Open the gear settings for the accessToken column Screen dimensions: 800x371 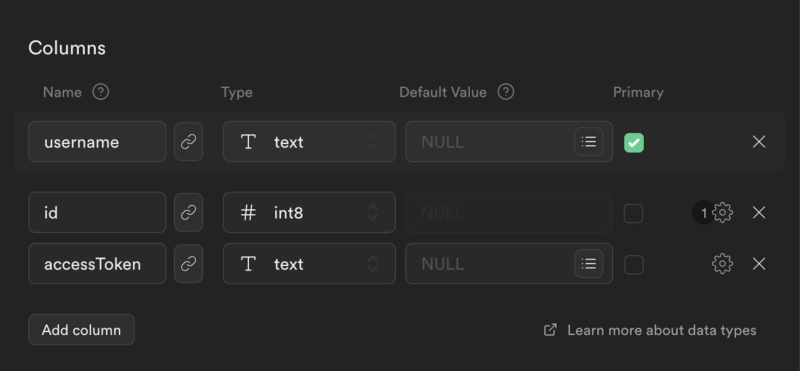722,263
